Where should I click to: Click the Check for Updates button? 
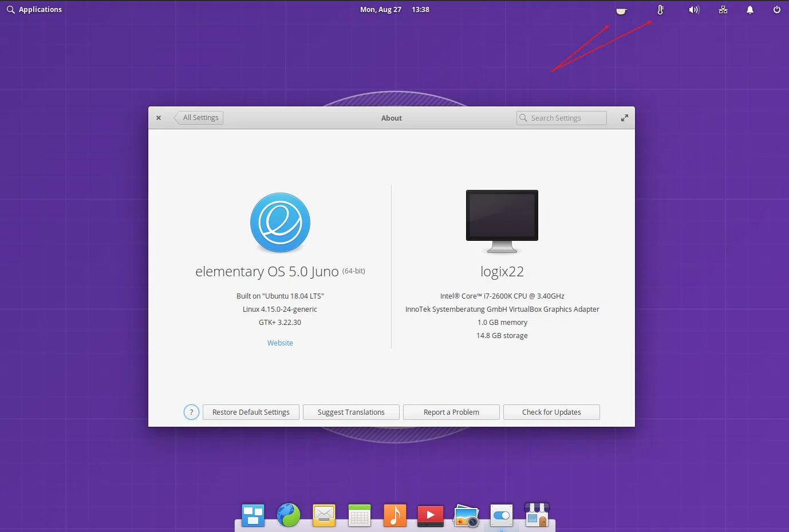[x=551, y=412]
